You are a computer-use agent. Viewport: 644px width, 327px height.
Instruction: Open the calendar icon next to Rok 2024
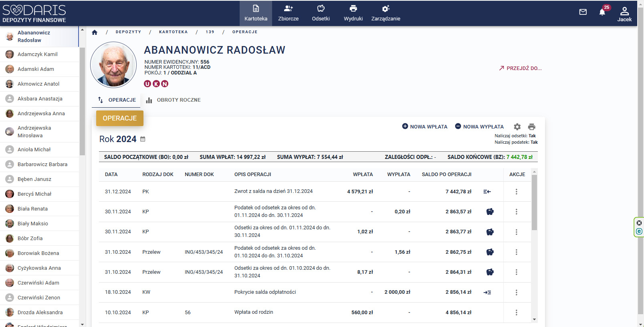[143, 139]
